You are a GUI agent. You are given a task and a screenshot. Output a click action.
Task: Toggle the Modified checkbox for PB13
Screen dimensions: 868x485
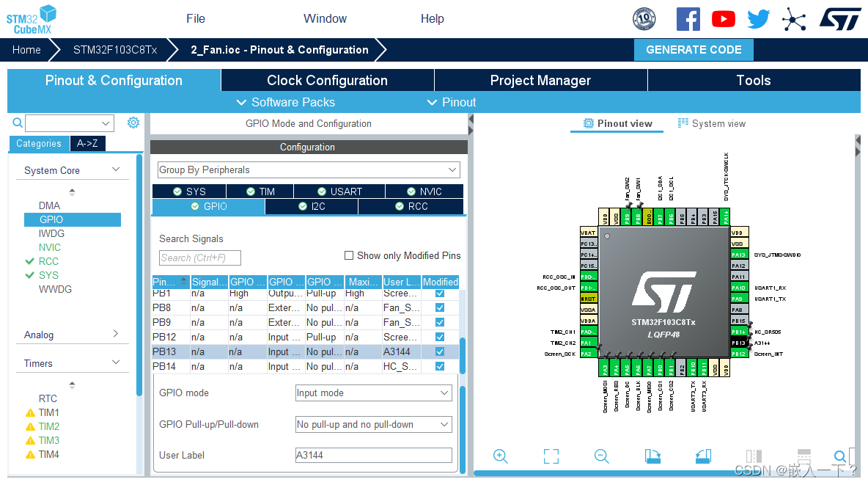(440, 351)
